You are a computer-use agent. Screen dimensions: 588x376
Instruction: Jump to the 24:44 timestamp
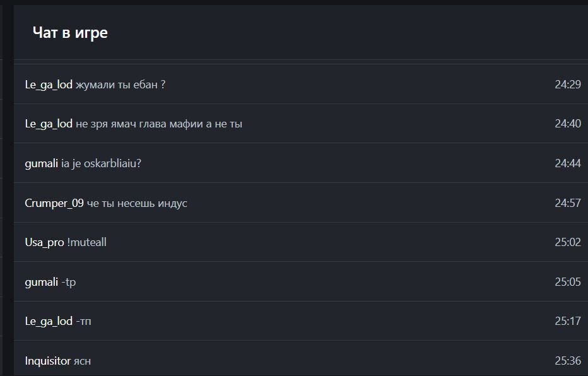567,163
